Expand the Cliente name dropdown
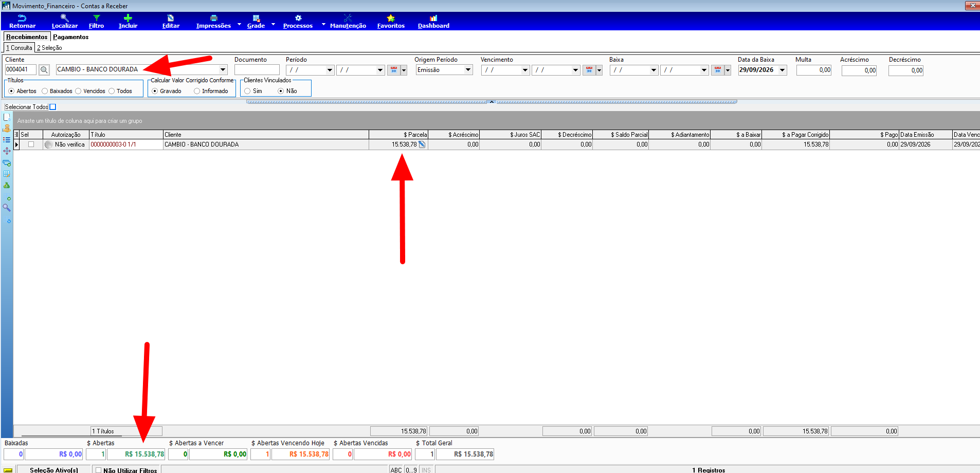980x473 pixels. [223, 70]
